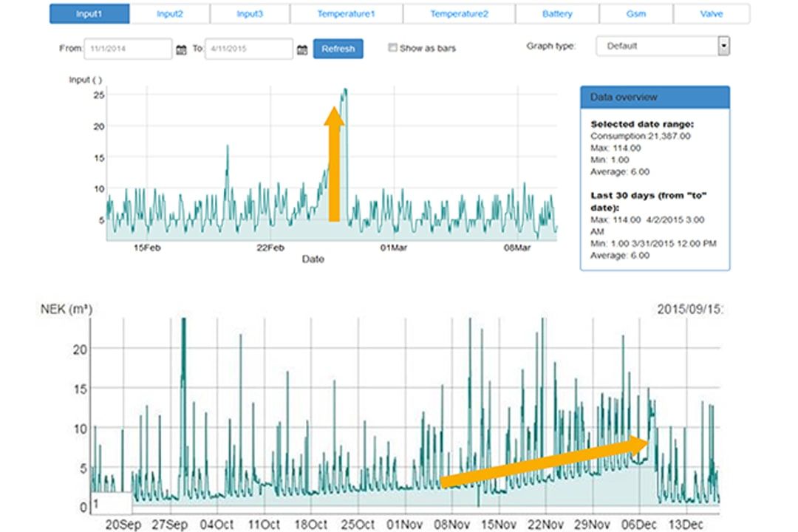
Task: Open the Gsm tab
Action: click(x=635, y=13)
